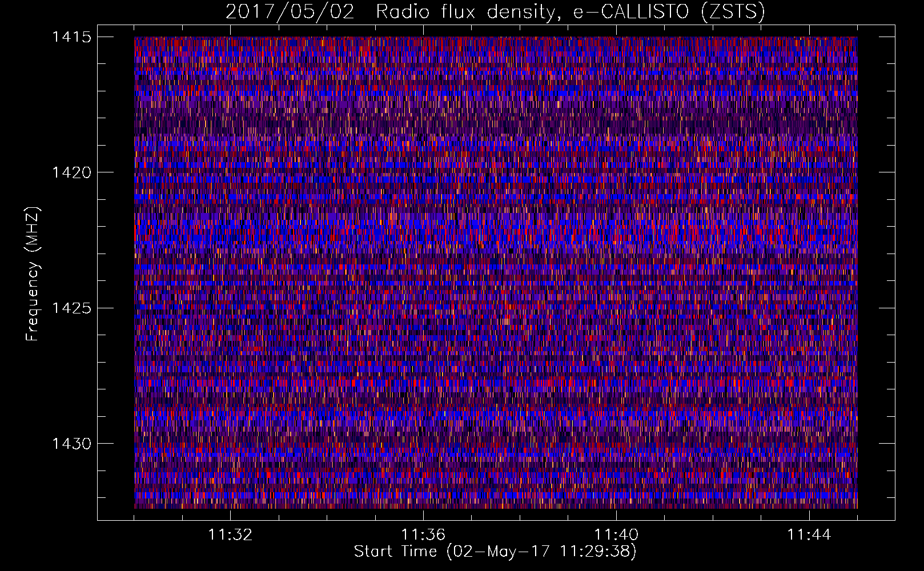Click the 'e-CALLISTO (ZSTS)' station name in title
924x571 pixels.
669,12
